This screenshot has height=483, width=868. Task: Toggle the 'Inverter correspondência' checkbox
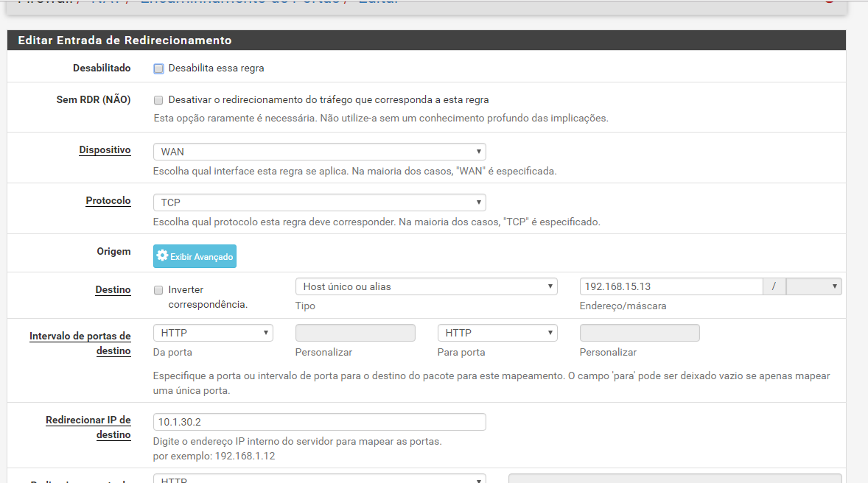(158, 290)
